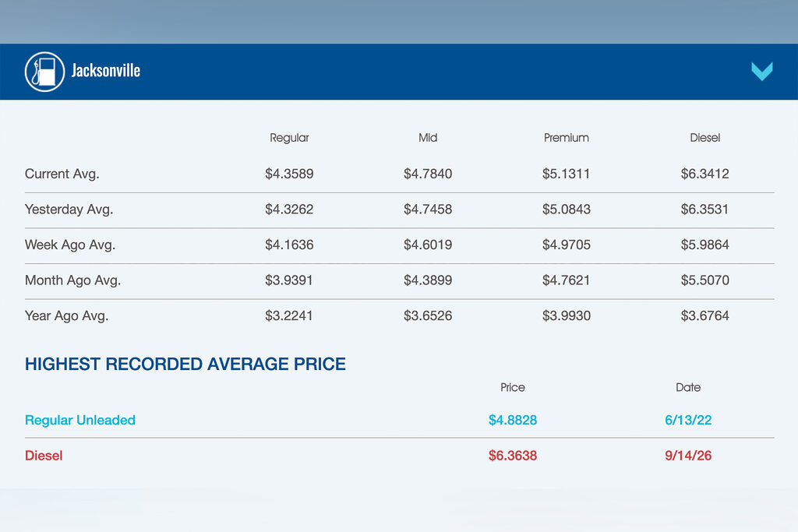This screenshot has width=798, height=532.
Task: Click current mid price $4.7840
Action: pyautogui.click(x=428, y=174)
